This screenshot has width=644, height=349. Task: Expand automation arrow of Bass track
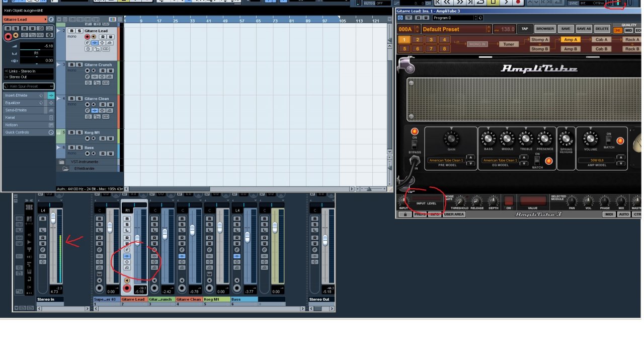click(58, 147)
